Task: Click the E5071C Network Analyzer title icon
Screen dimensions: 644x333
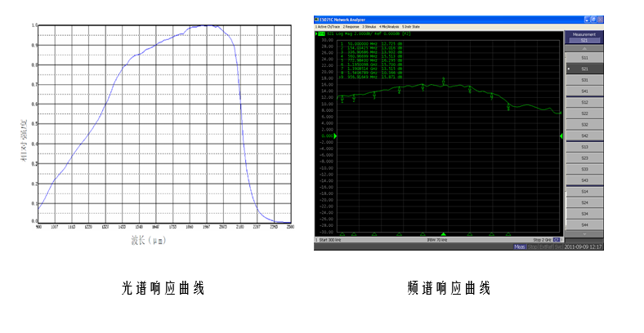Action: pyautogui.click(x=316, y=20)
